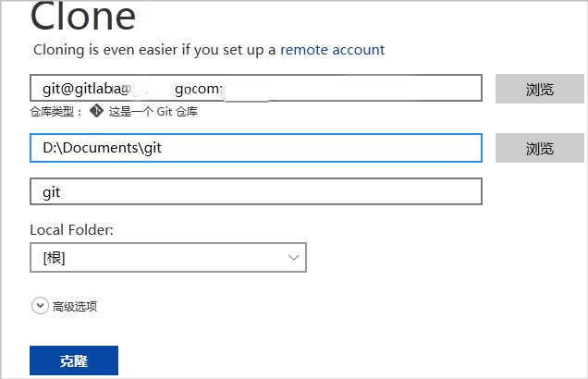Focus the D:\Documents\git destination path field
Viewport: 588px width, 379px height.
coord(255,148)
